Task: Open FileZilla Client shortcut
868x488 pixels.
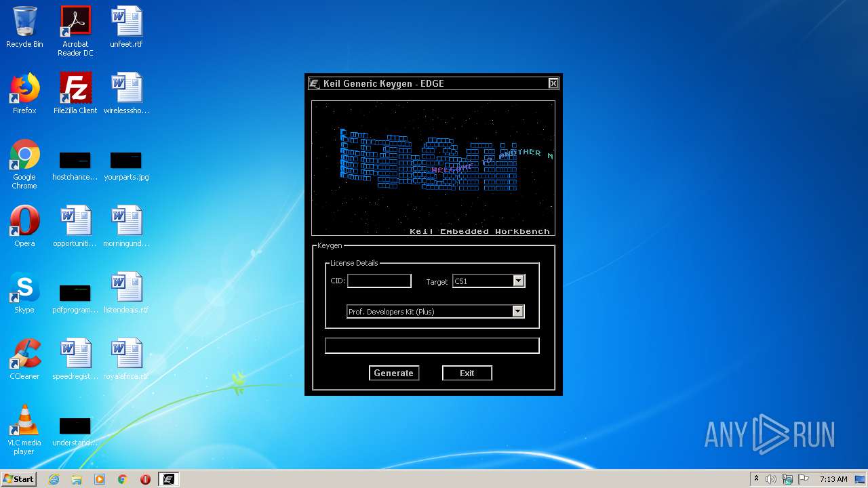Action: tap(75, 94)
